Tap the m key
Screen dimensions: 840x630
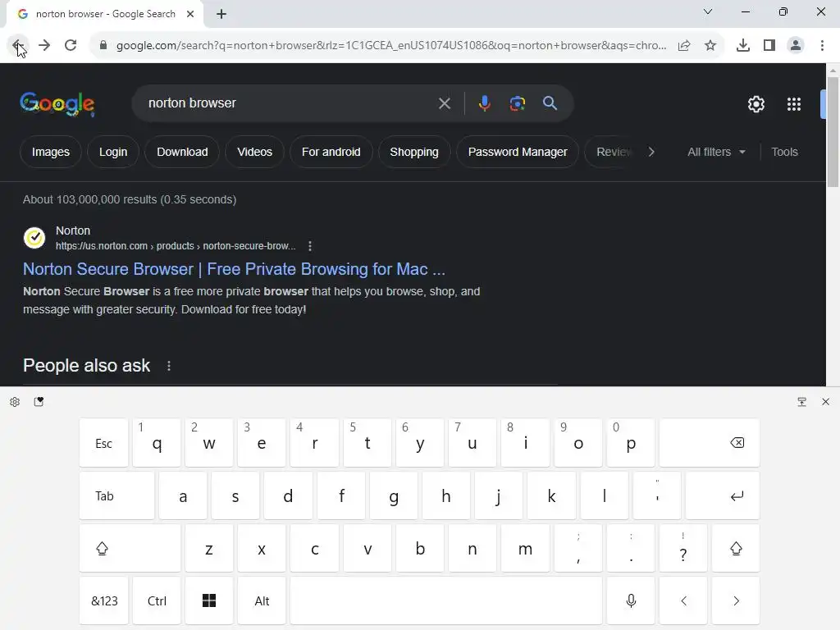pyautogui.click(x=525, y=548)
